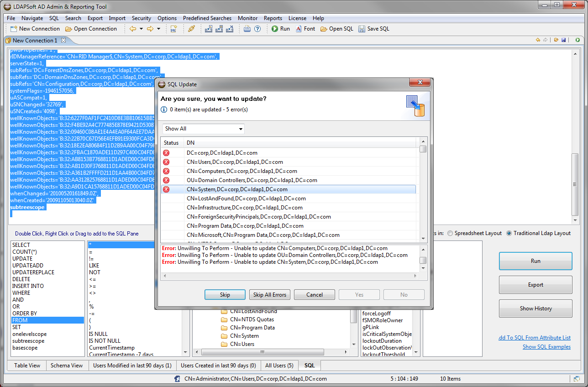
Task: Click the green run icon in editor header
Action: pyautogui.click(x=578, y=40)
